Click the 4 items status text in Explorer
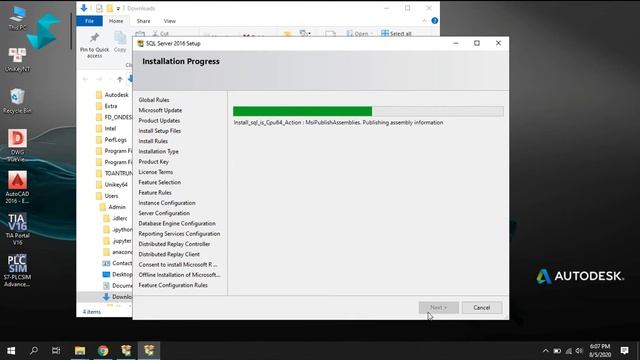The height and width of the screenshot is (360, 640). pyautogui.click(x=92, y=312)
